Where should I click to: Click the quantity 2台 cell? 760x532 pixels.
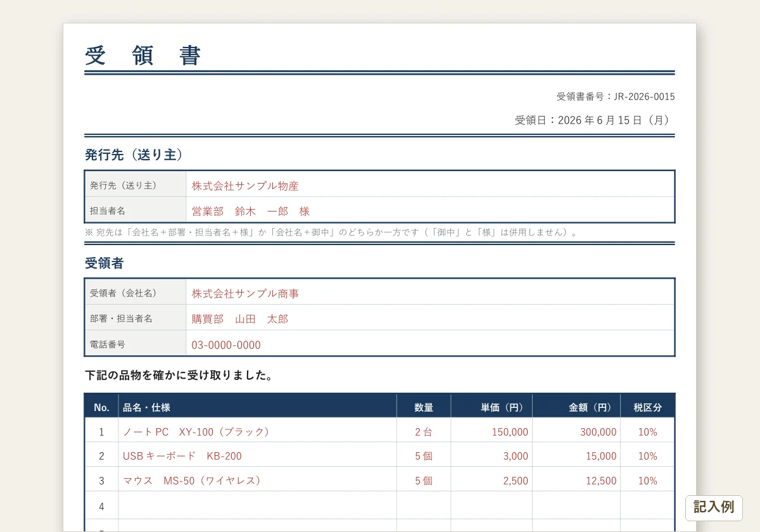424,430
